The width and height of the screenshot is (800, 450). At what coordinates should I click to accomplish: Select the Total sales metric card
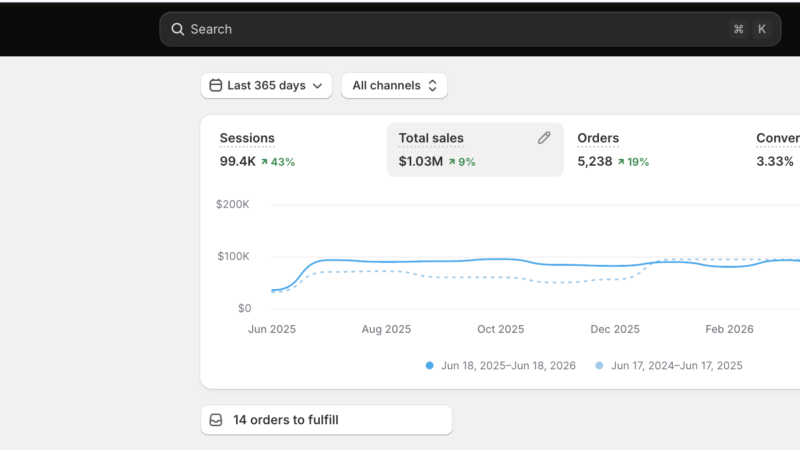(475, 149)
